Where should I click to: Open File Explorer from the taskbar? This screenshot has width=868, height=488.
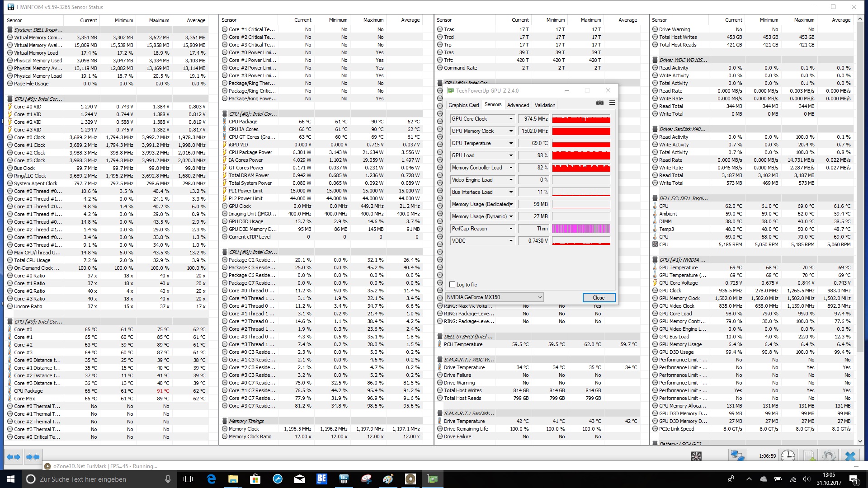click(233, 479)
